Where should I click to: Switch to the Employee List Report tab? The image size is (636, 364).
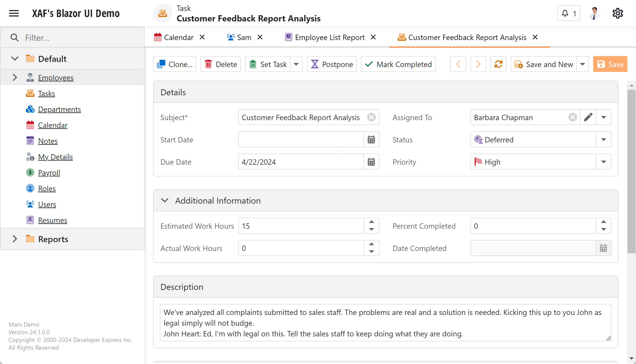coord(330,37)
